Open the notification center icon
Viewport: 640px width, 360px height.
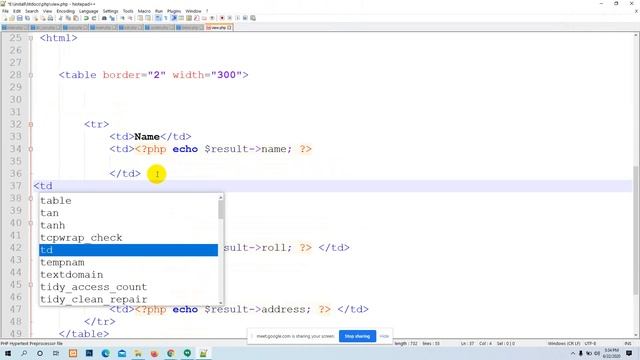coord(629,353)
